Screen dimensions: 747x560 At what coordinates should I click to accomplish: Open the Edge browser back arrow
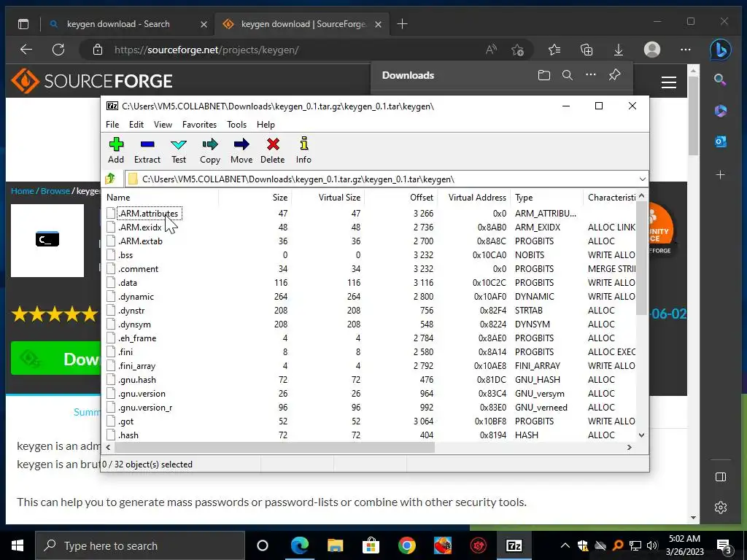point(26,50)
